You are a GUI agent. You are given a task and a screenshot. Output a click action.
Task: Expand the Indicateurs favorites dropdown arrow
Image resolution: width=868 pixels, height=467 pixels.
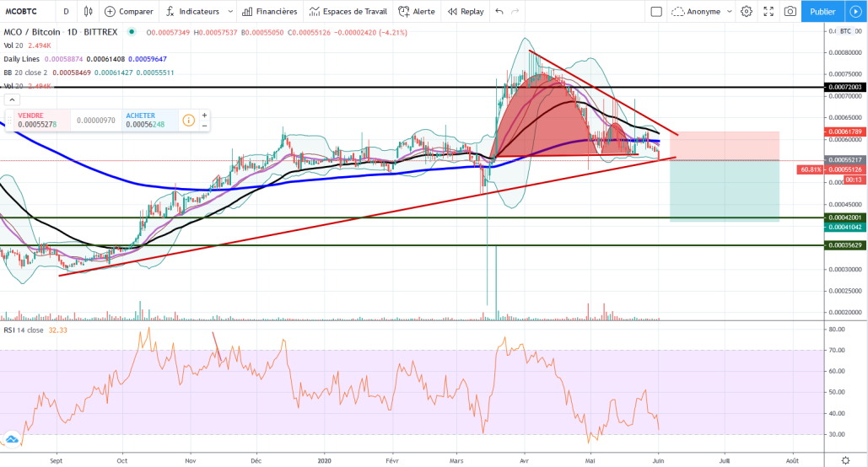pyautogui.click(x=231, y=11)
